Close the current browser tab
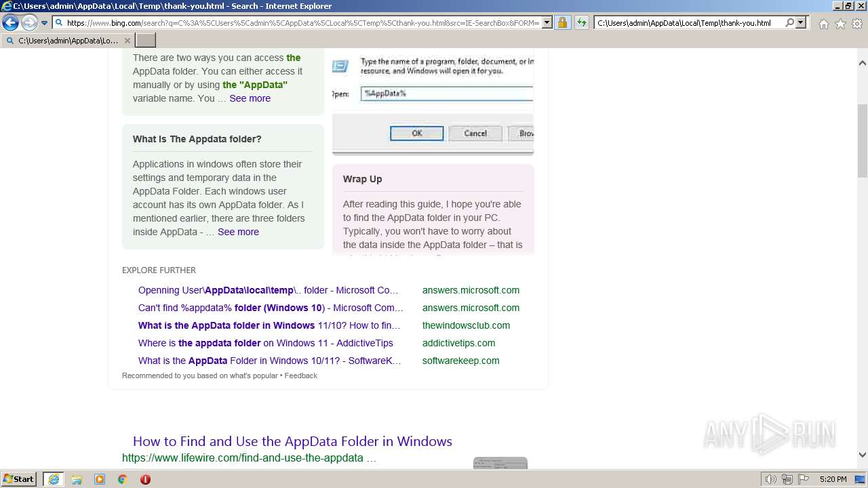This screenshot has height=488, width=868. coord(127,41)
